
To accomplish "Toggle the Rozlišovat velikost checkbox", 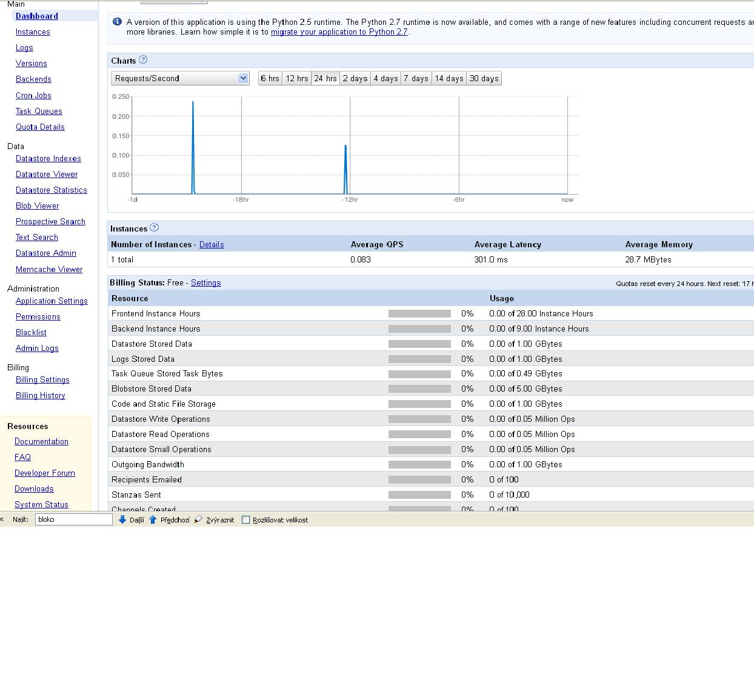I will click(x=245, y=520).
